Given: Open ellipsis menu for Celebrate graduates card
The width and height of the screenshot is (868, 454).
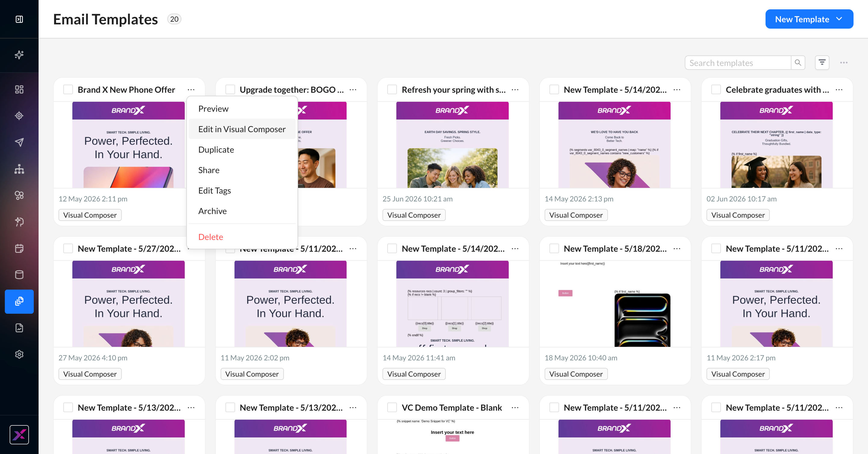Looking at the screenshot, I should 839,89.
